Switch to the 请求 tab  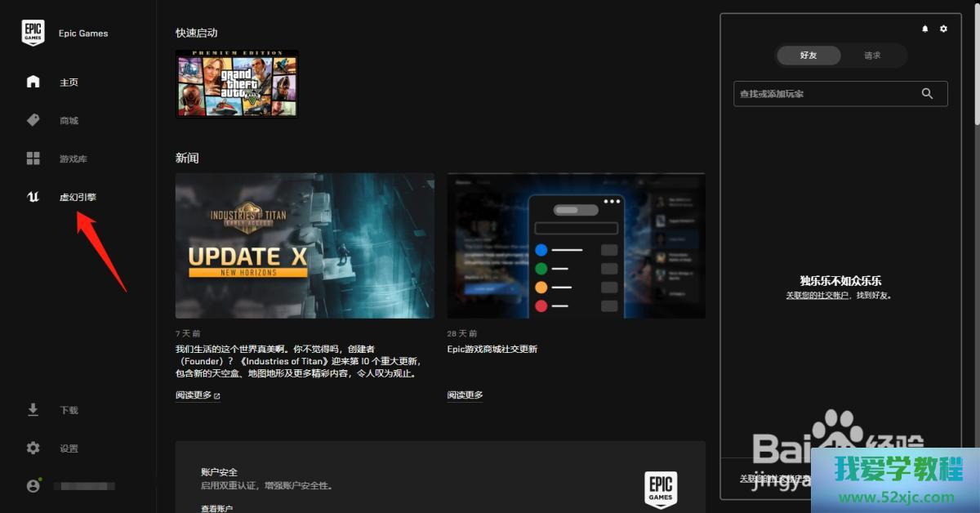pos(872,56)
